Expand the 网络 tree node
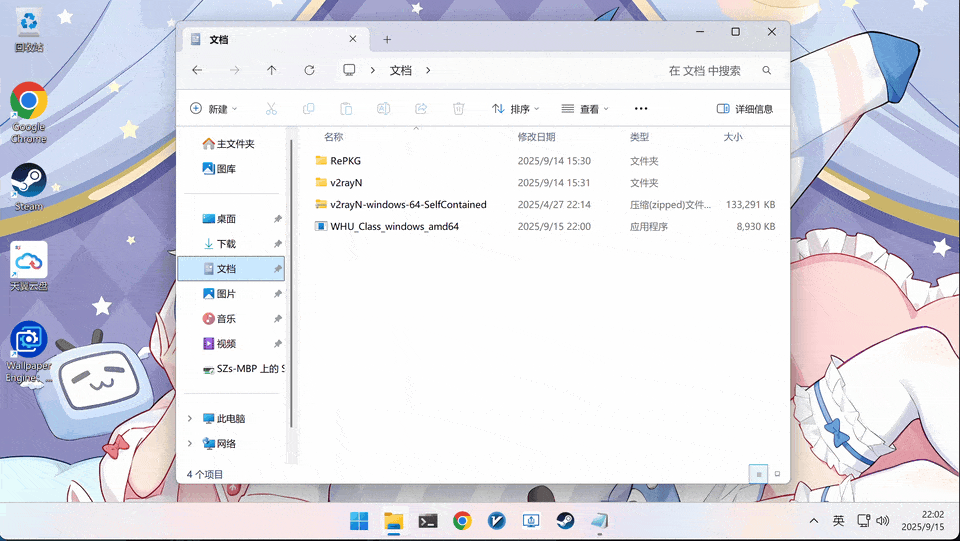Image resolution: width=960 pixels, height=541 pixels. 190,444
